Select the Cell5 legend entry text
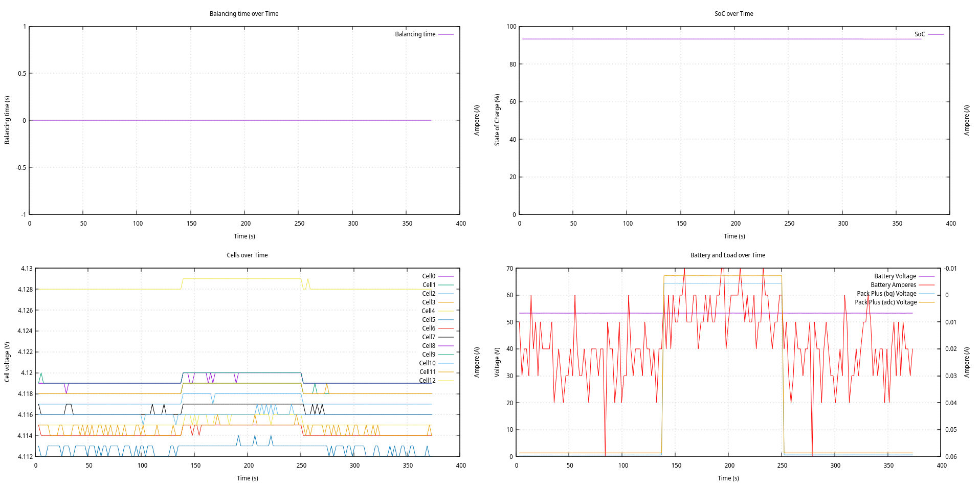This screenshot has height=484, width=980. 429,320
